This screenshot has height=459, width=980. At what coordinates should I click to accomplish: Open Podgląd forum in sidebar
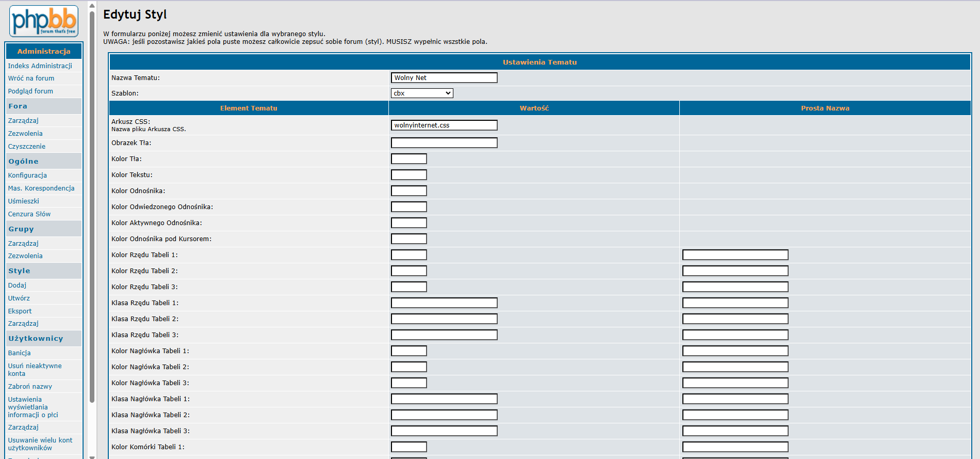(30, 91)
